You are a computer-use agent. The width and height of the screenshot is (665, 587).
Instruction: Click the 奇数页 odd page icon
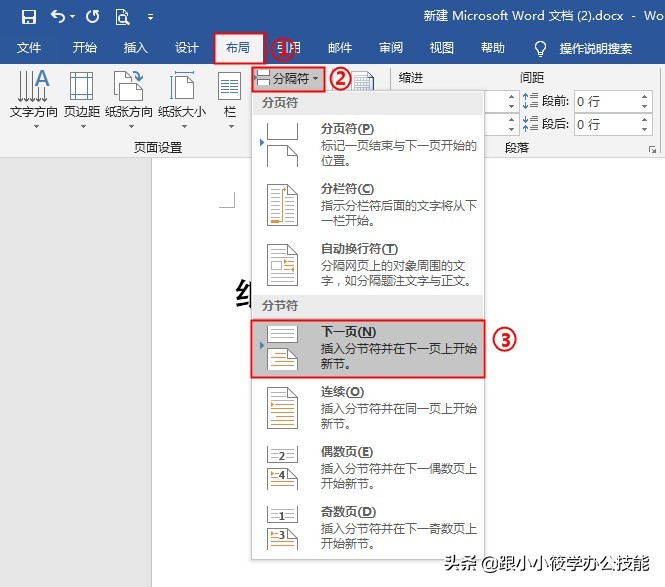pyautogui.click(x=282, y=528)
